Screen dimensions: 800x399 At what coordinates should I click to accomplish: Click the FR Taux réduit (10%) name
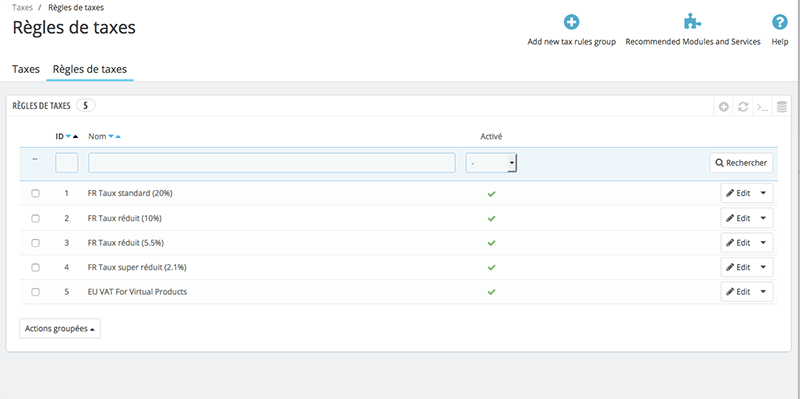(x=124, y=218)
